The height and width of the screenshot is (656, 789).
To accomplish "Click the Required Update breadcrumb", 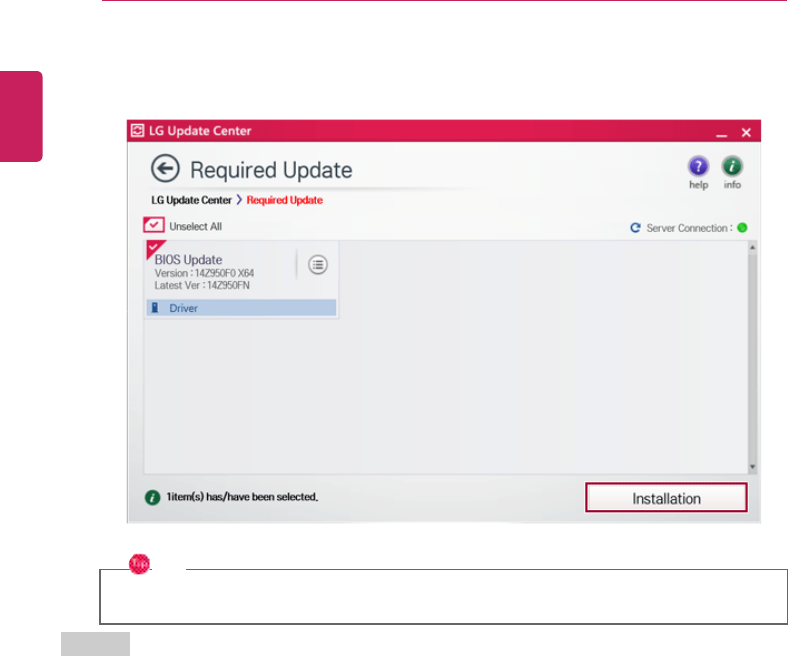I will pos(284,200).
